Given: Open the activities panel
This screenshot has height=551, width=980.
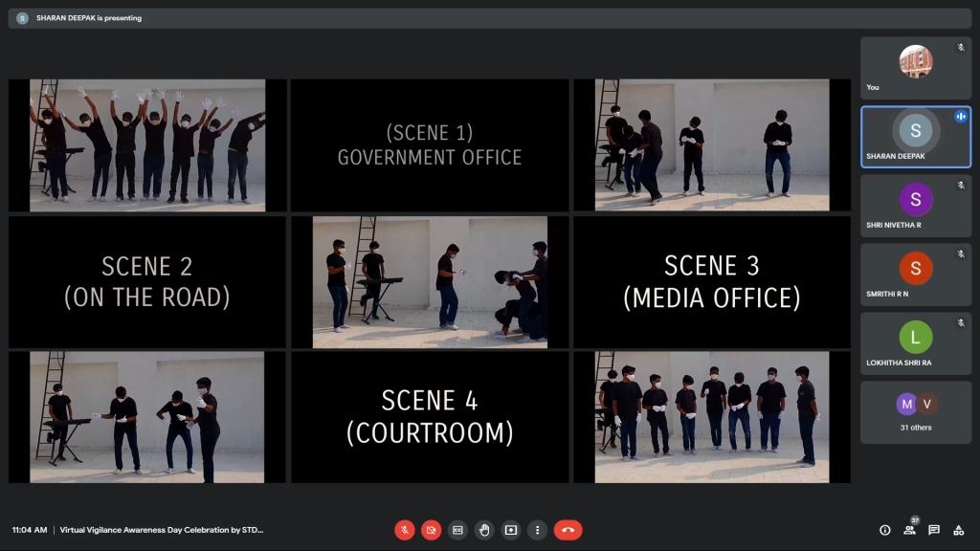Looking at the screenshot, I should pos(959,530).
